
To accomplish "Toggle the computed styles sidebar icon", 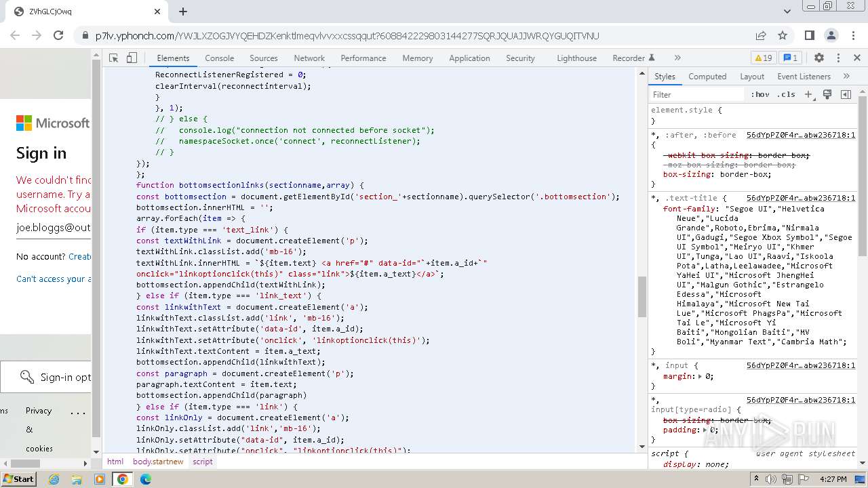I will tap(846, 95).
